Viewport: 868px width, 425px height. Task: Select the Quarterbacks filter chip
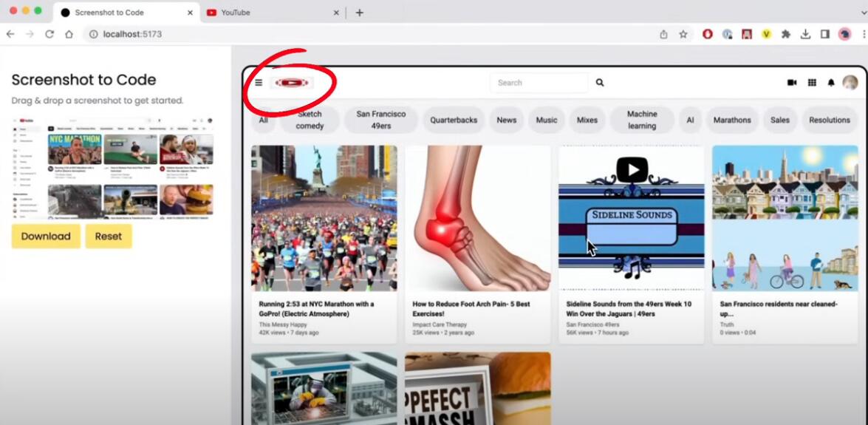point(454,120)
